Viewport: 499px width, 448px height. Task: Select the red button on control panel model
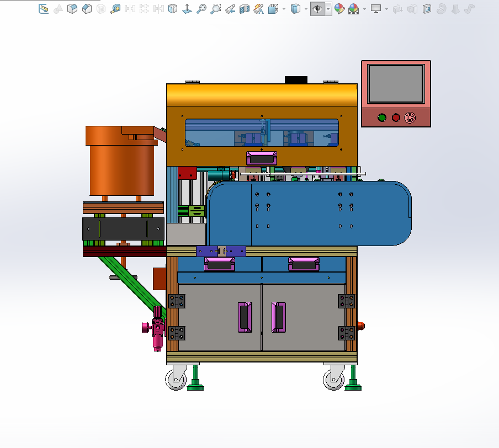(396, 118)
